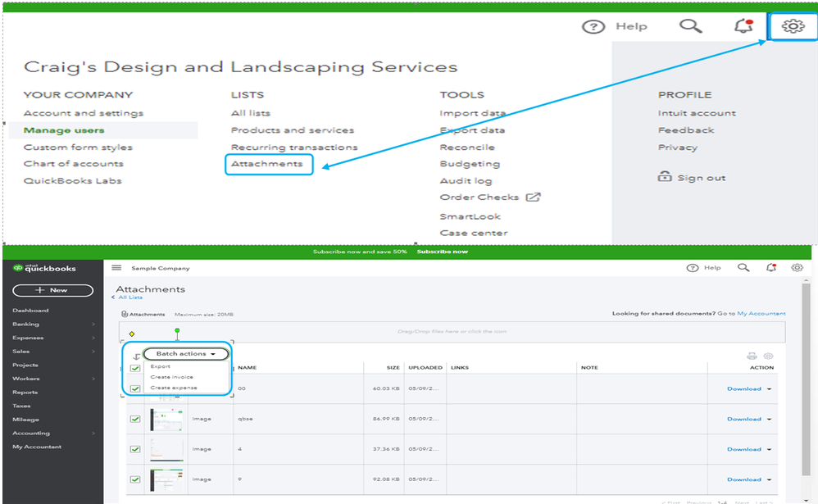Click the external link icon beside Order Checks

click(533, 198)
